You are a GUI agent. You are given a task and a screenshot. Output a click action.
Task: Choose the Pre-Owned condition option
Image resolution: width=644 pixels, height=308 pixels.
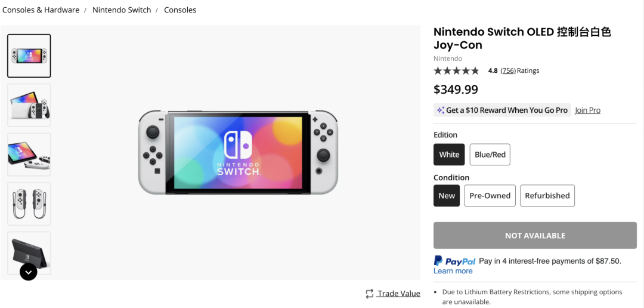(x=490, y=196)
